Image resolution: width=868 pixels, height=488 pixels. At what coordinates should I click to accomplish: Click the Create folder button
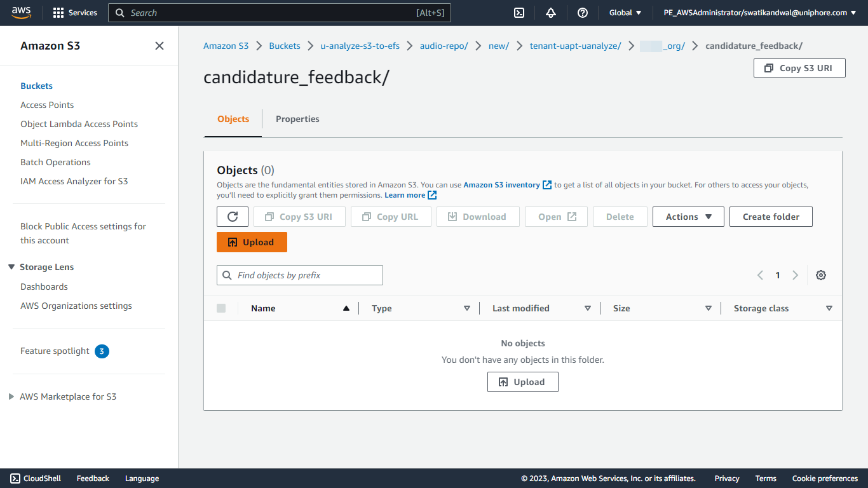771,217
